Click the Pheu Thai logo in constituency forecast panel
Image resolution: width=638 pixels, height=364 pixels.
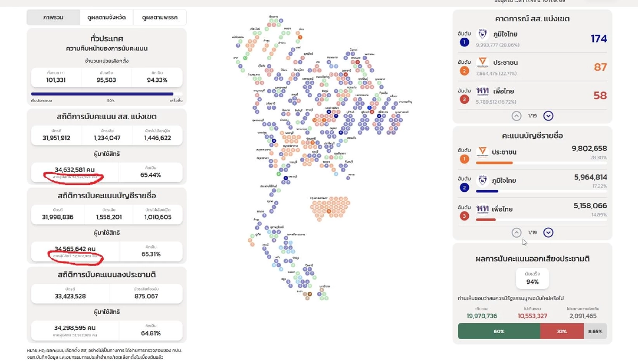(x=483, y=91)
